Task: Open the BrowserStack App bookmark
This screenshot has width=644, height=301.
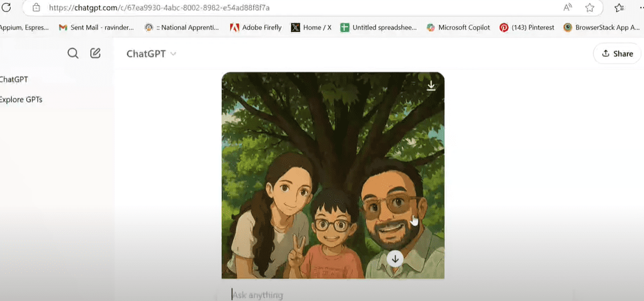Action: coord(601,27)
